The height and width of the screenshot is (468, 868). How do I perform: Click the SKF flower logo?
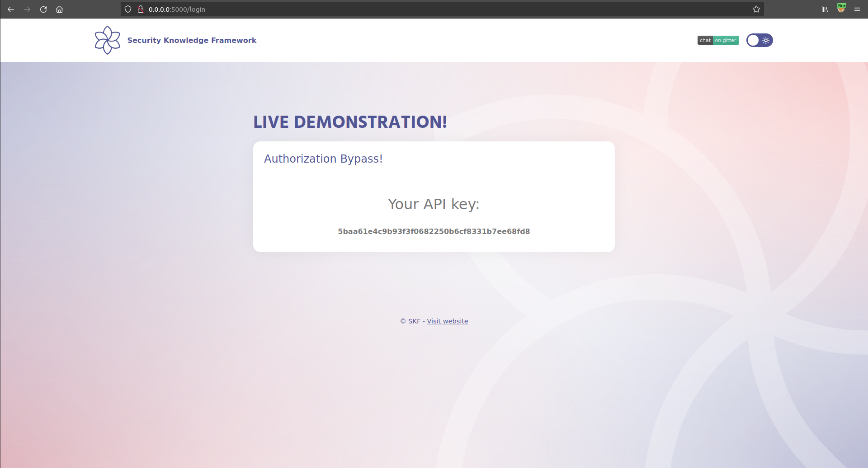[x=107, y=40]
